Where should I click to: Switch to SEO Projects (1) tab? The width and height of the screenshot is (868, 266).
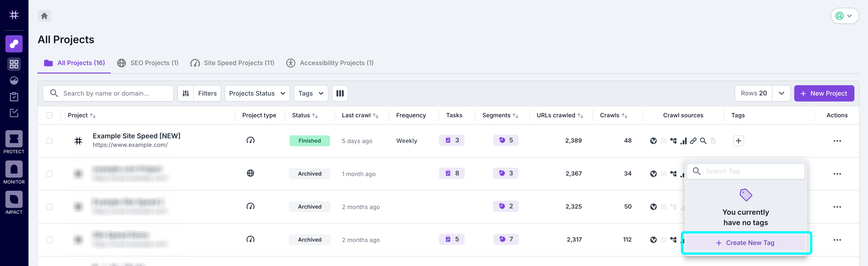(x=148, y=63)
